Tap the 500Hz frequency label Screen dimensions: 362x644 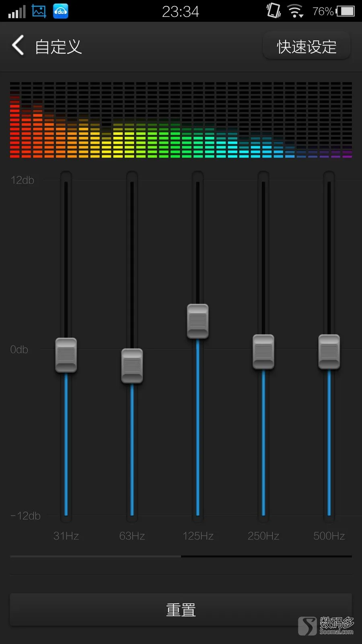pos(329,536)
